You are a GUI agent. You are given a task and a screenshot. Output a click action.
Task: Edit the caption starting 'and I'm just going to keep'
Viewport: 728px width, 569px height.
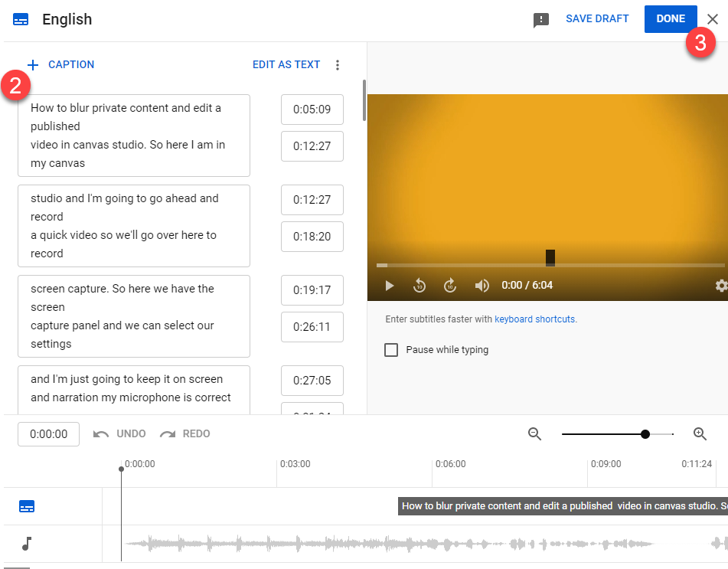coord(134,390)
